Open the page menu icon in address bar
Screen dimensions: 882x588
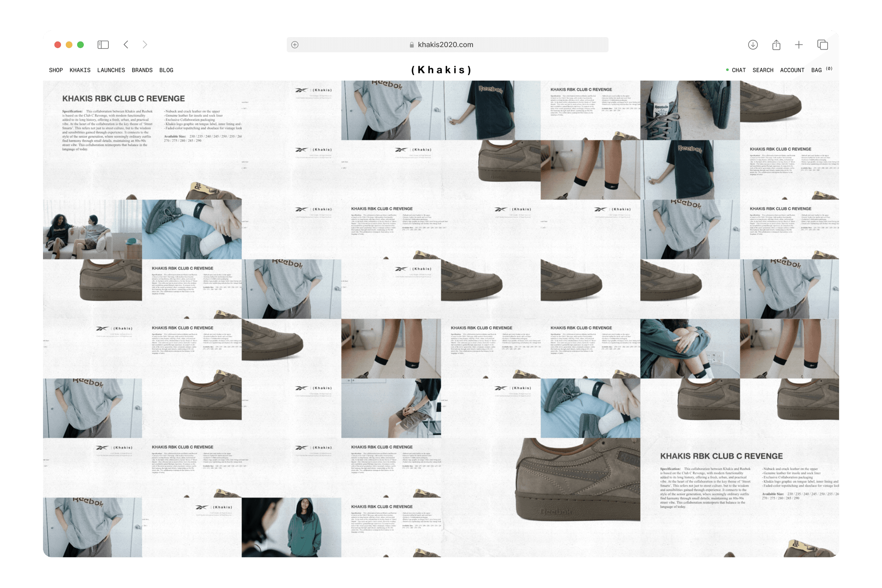point(295,44)
